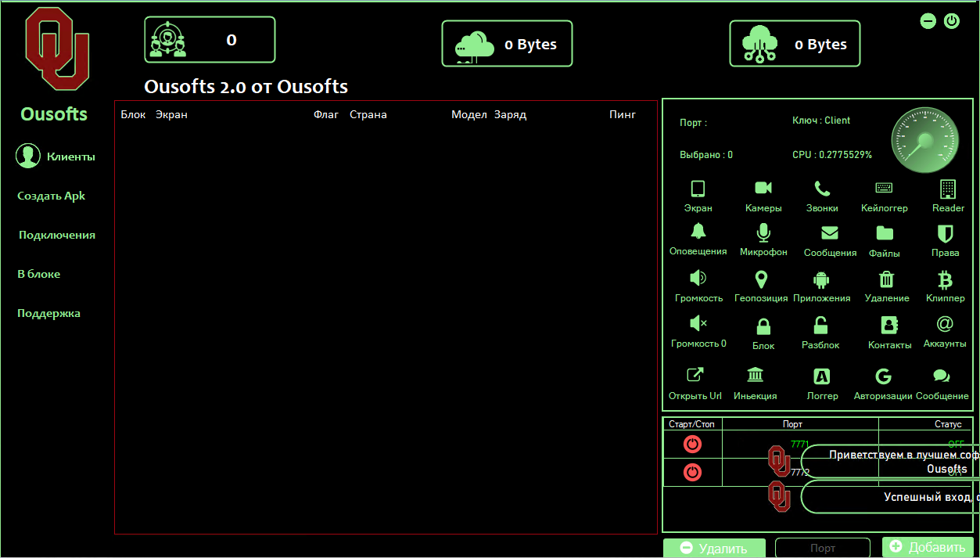The width and height of the screenshot is (980, 558).
Task: Click the Страна column header
Action: click(368, 115)
